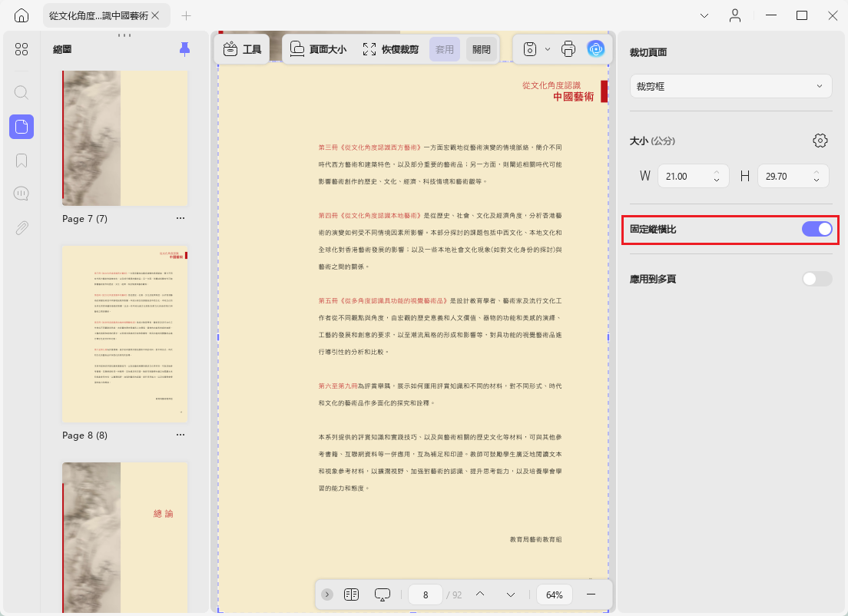Image resolution: width=848 pixels, height=616 pixels.
Task: Open the 工具 menu
Action: click(242, 49)
